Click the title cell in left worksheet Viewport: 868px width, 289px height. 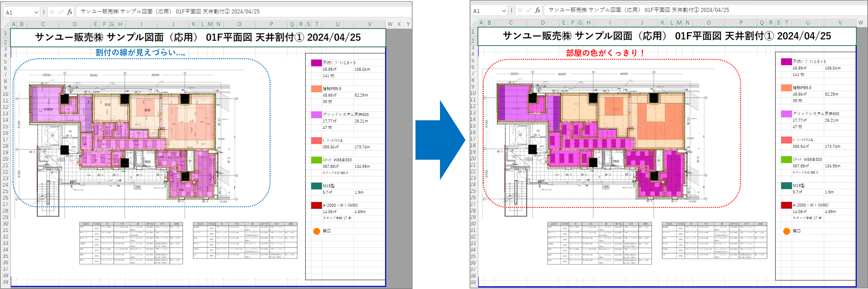198,37
